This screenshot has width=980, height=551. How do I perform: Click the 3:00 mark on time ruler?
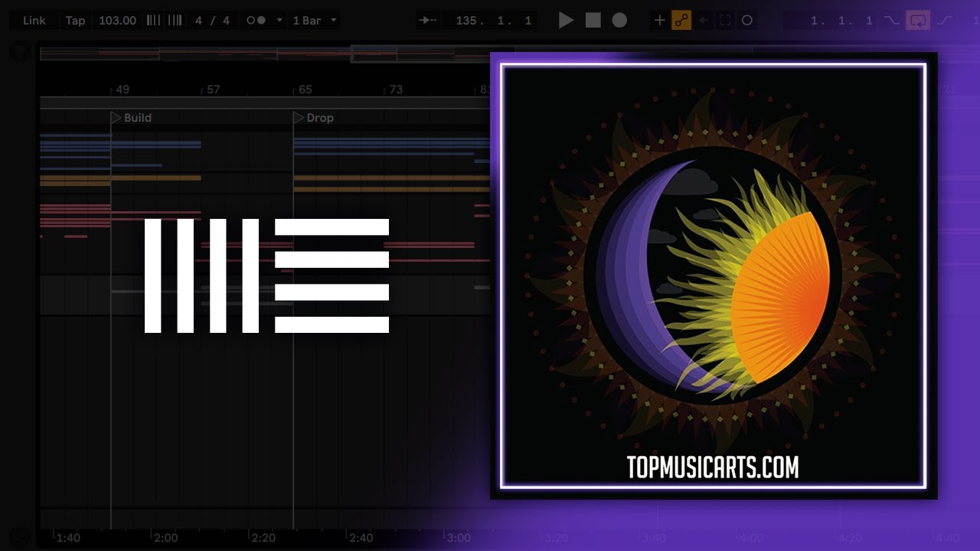point(459,538)
